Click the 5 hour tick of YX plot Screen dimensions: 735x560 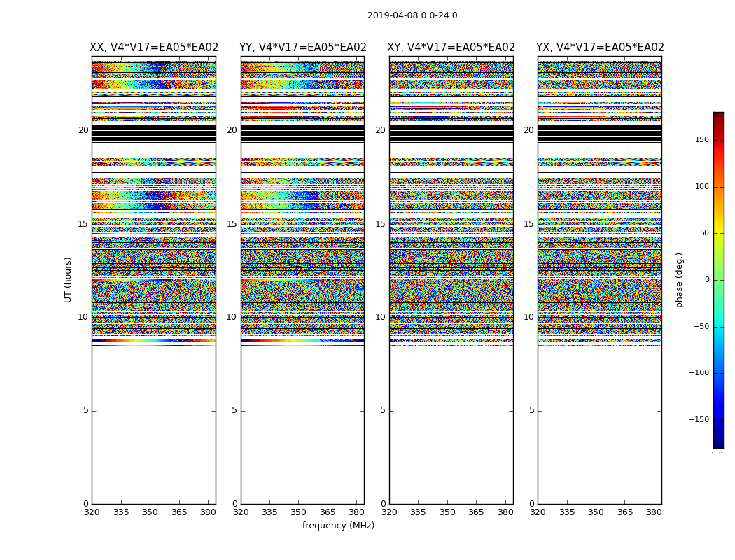coord(531,410)
